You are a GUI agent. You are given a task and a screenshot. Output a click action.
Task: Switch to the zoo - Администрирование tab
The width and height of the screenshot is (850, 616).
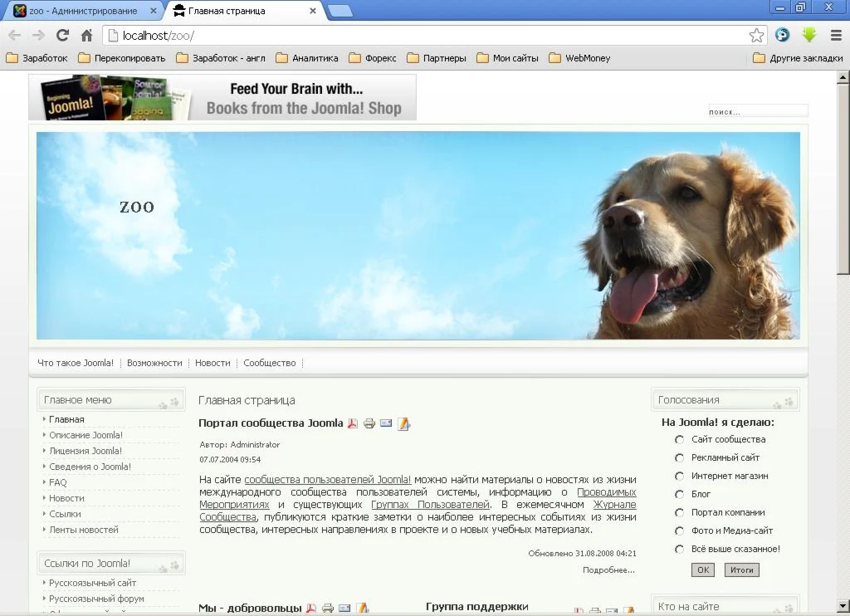point(81,11)
